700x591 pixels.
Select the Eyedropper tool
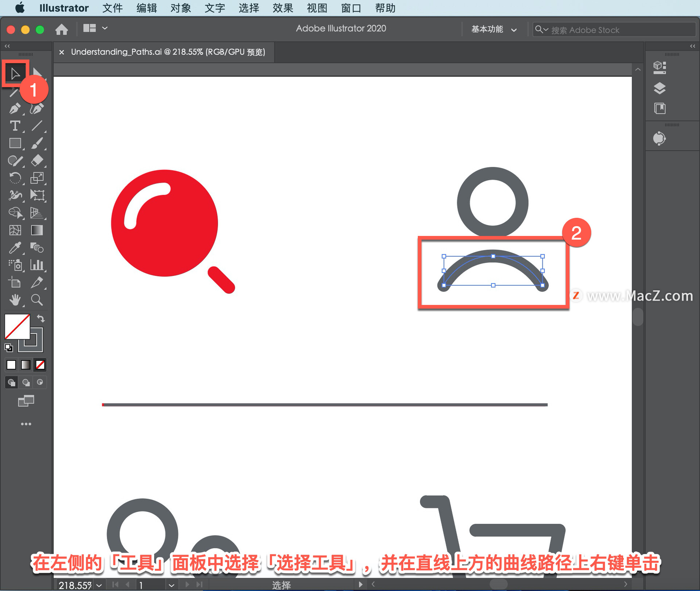15,248
